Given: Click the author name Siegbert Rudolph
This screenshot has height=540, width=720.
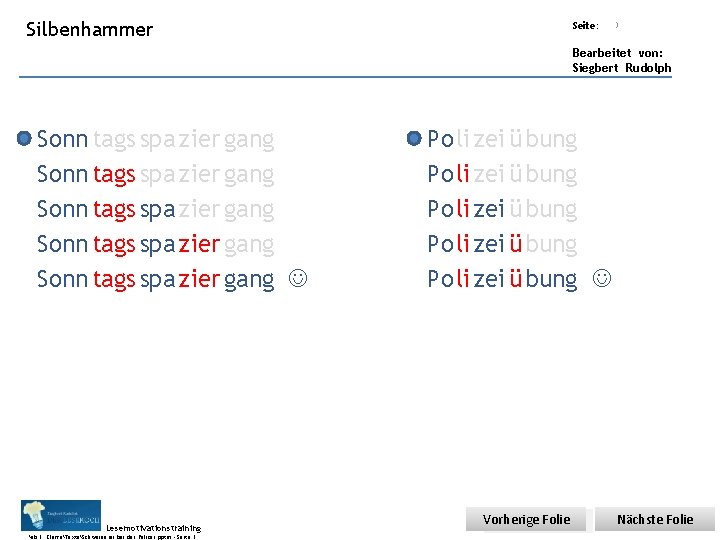Looking at the screenshot, I should 621,68.
